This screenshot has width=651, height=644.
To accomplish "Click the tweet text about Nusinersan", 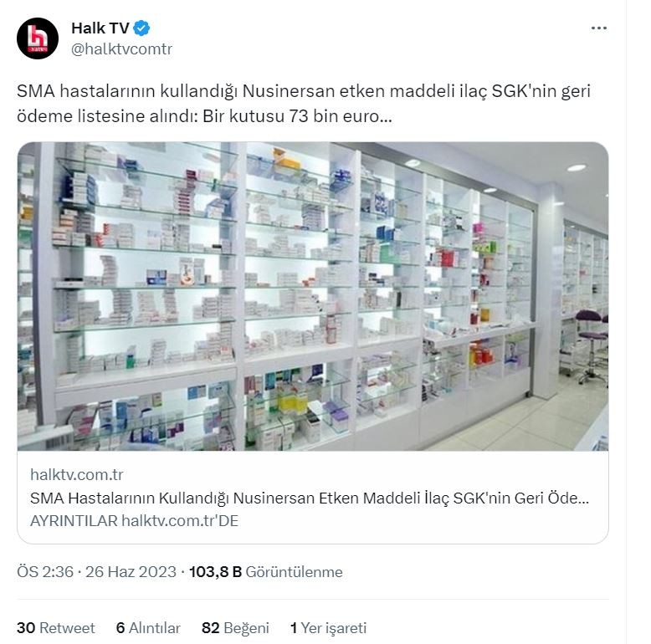I will [304, 104].
